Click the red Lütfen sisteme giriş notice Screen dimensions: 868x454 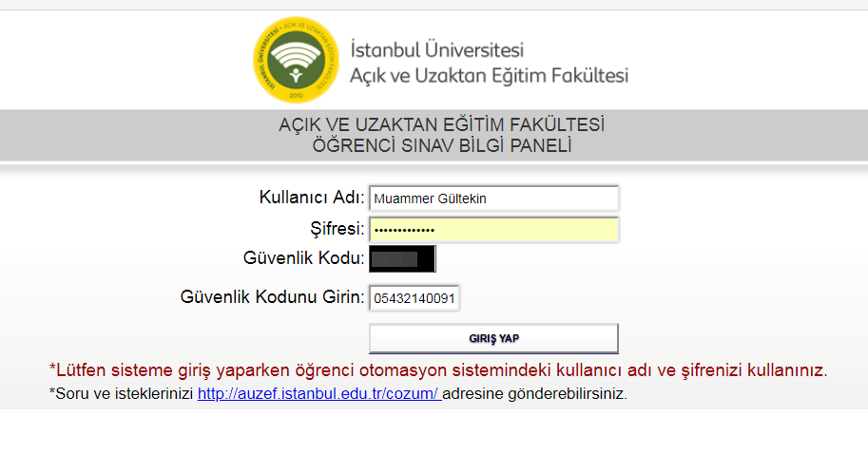(x=438, y=370)
